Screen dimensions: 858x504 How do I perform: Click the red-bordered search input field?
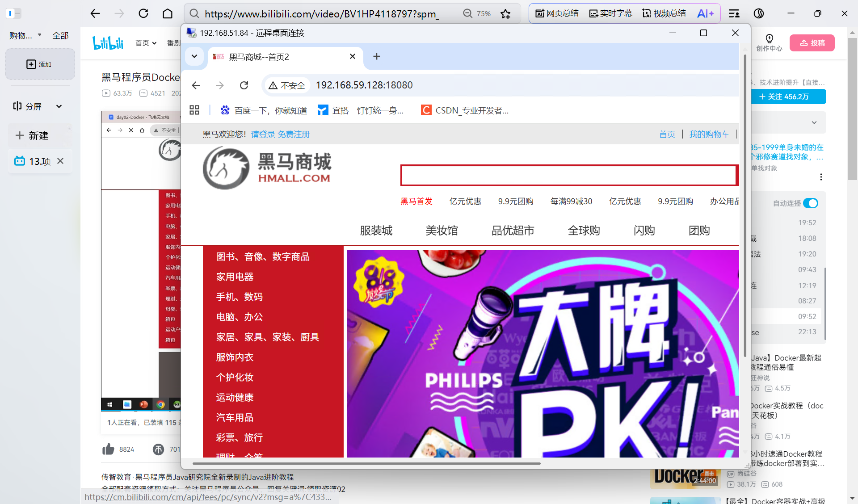[568, 175]
